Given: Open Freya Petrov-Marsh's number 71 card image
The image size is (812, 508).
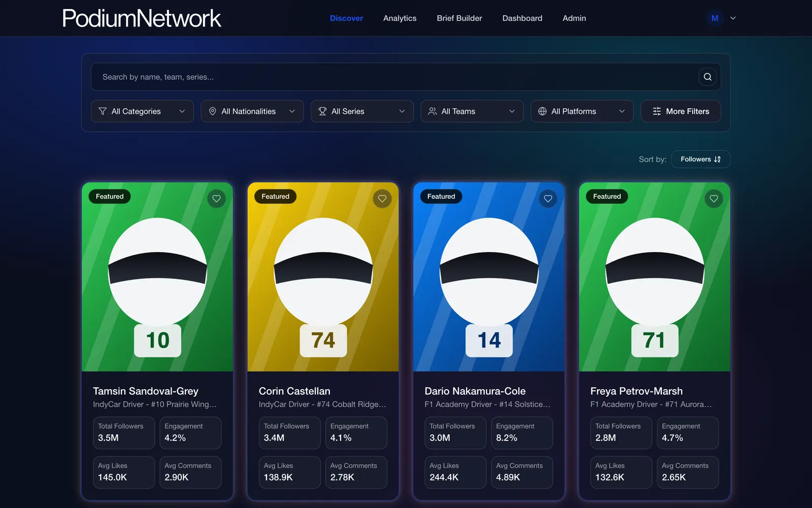Looking at the screenshot, I should coord(655,277).
